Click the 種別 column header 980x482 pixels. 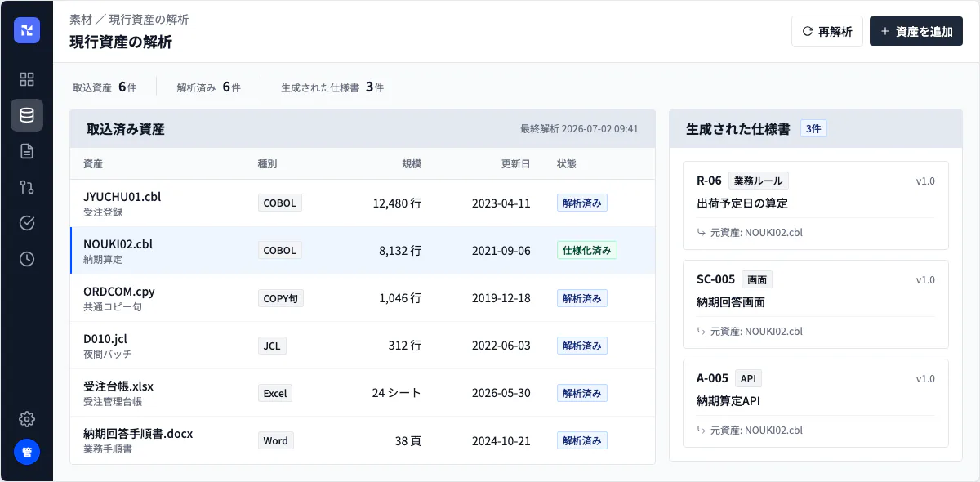pyautogui.click(x=268, y=164)
